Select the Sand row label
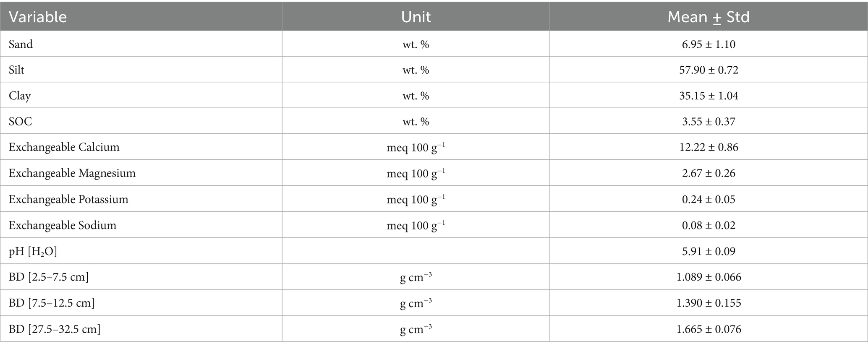868x349 pixels. click(x=21, y=44)
